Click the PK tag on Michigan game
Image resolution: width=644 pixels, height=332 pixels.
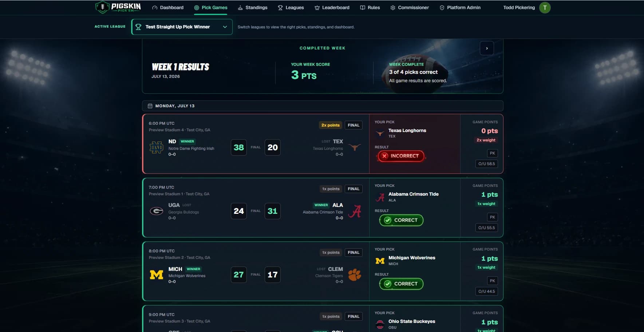coord(493,281)
